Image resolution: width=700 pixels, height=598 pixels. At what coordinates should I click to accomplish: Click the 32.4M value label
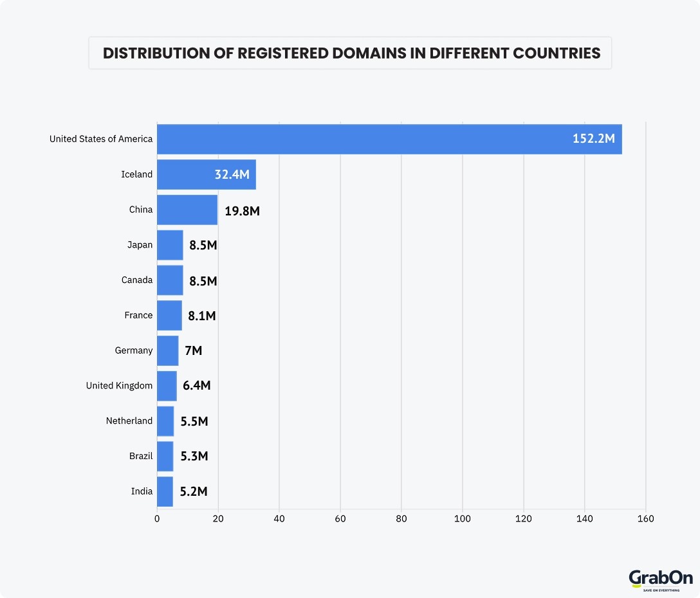coord(232,174)
